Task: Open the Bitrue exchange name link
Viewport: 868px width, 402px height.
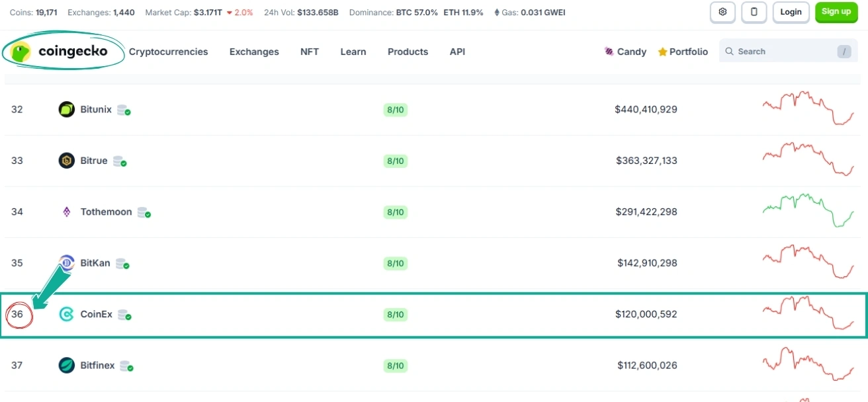Action: click(94, 161)
